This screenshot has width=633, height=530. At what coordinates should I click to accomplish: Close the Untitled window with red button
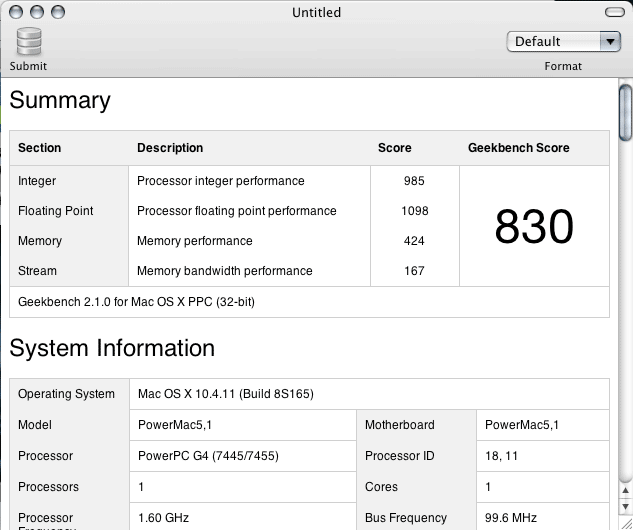[15, 12]
